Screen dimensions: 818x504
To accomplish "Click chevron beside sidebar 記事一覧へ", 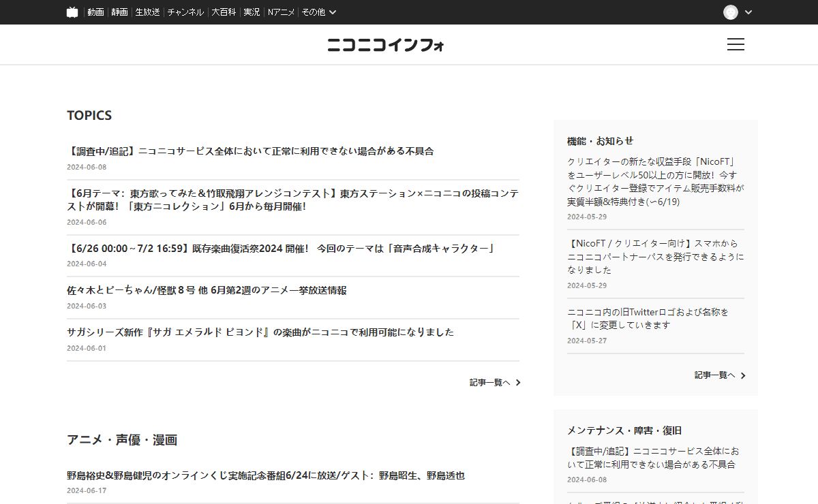I will pyautogui.click(x=743, y=375).
